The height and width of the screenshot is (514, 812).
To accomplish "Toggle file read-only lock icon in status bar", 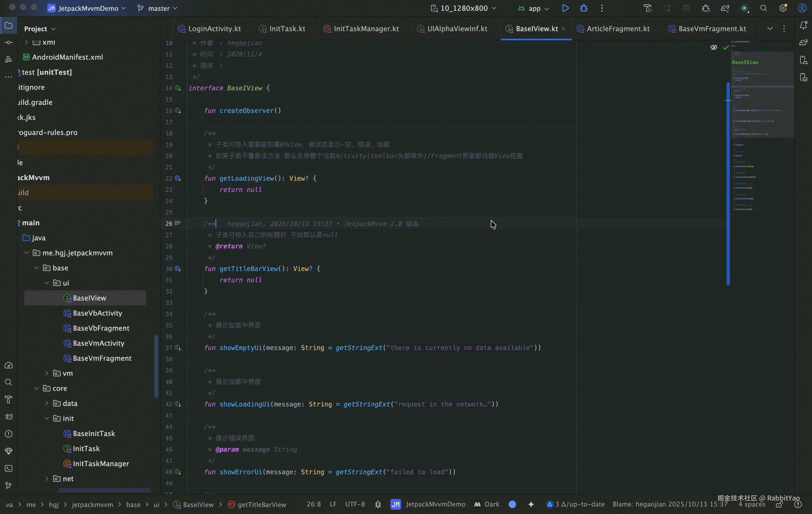I will [779, 505].
